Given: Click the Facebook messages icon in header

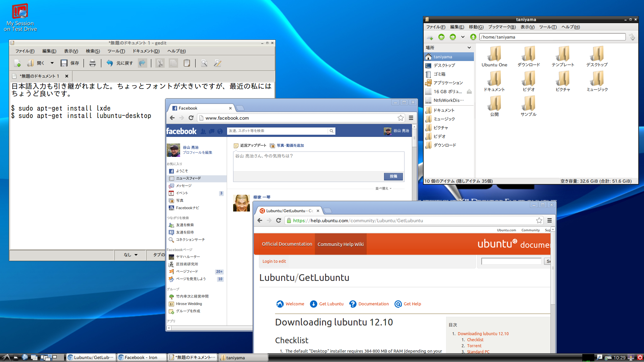Looking at the screenshot, I should [x=212, y=131].
